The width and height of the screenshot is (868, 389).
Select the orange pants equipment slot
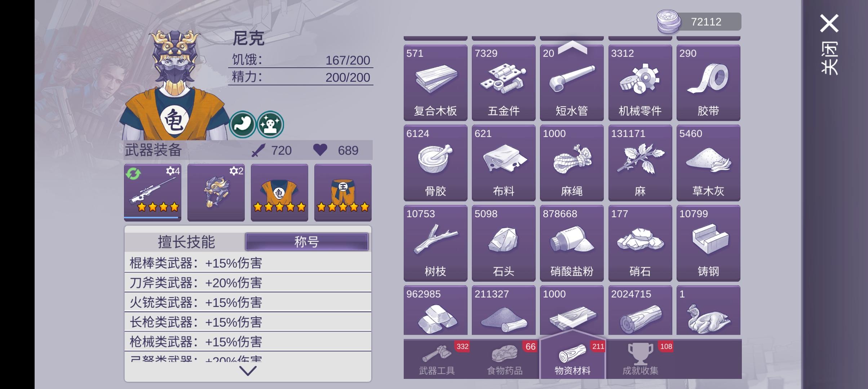[343, 192]
